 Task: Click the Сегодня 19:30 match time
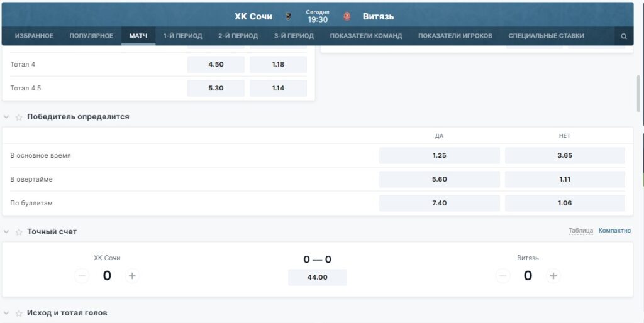pyautogui.click(x=318, y=16)
